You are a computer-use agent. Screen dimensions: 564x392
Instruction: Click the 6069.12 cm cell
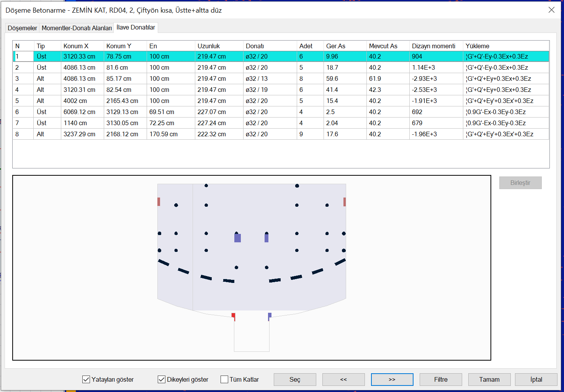(82, 112)
